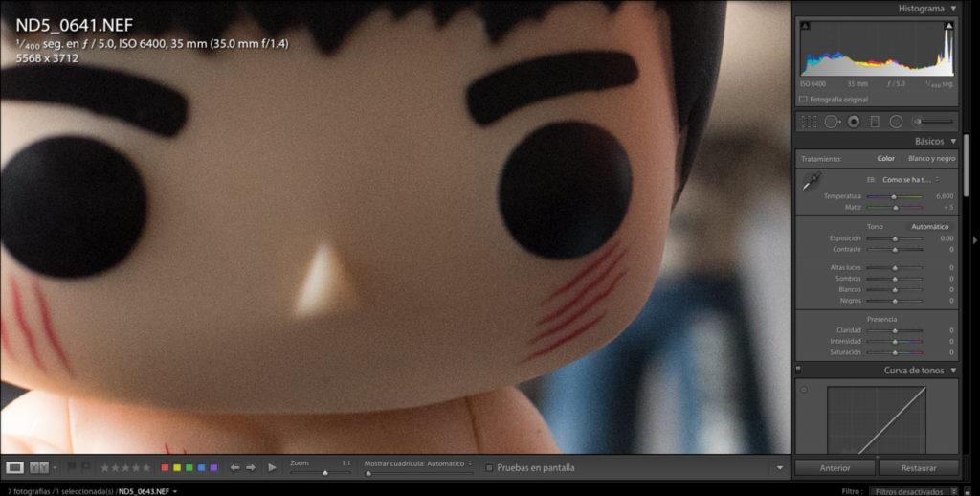Viewport: 980px width, 496px height.
Task: Collapse the Histograma panel
Action: [953, 9]
